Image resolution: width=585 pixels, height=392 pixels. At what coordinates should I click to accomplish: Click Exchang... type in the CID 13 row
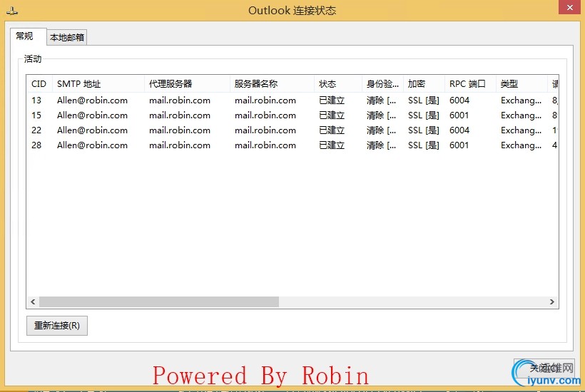point(521,100)
